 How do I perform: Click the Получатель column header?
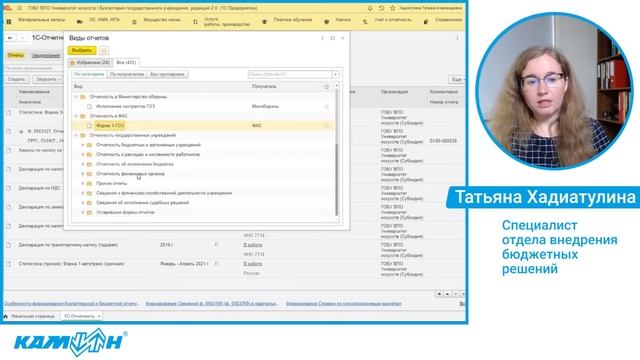pyautogui.click(x=264, y=87)
